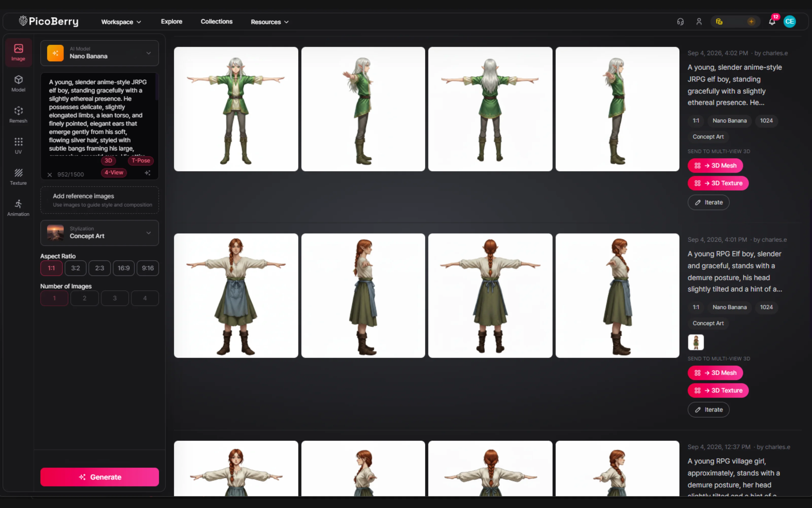Open the Model tool in sidebar
The height and width of the screenshot is (508, 812).
19,84
